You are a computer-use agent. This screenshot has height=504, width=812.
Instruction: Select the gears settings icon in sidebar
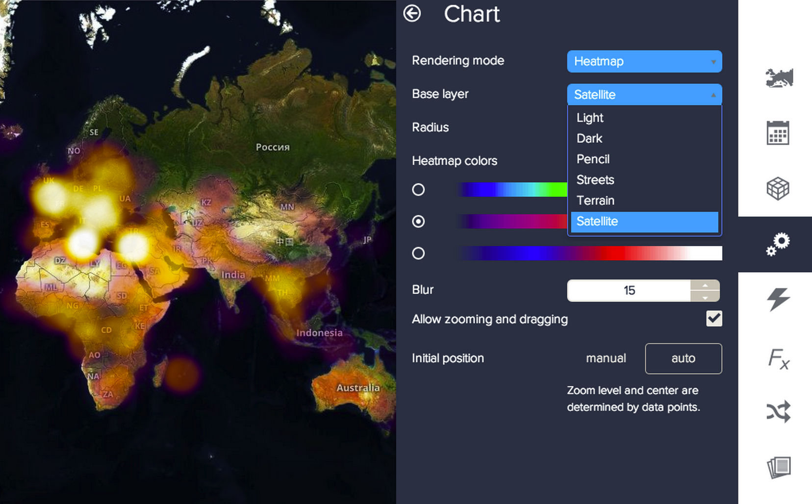coord(778,244)
